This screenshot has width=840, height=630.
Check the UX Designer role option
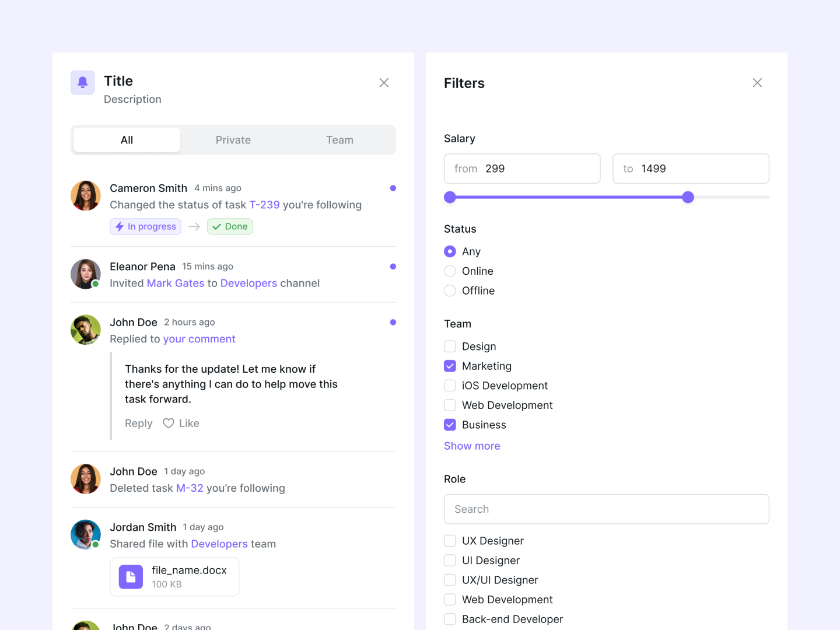pos(450,541)
